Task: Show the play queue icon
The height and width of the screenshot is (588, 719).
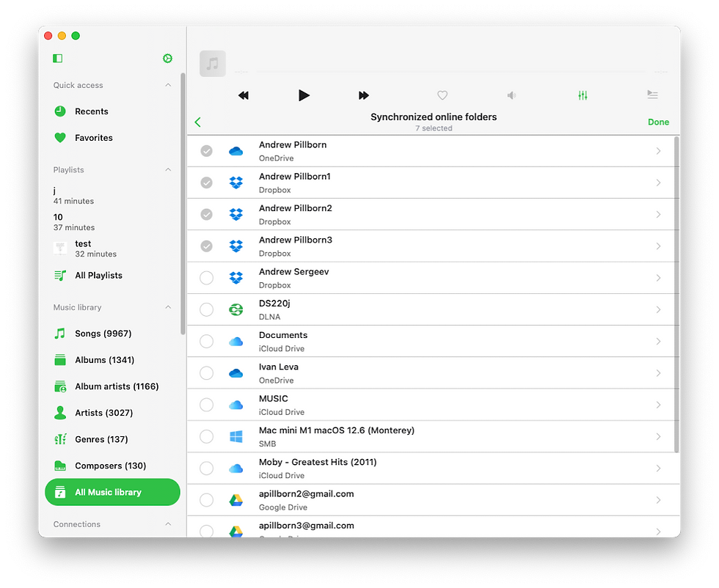Action: (x=652, y=95)
